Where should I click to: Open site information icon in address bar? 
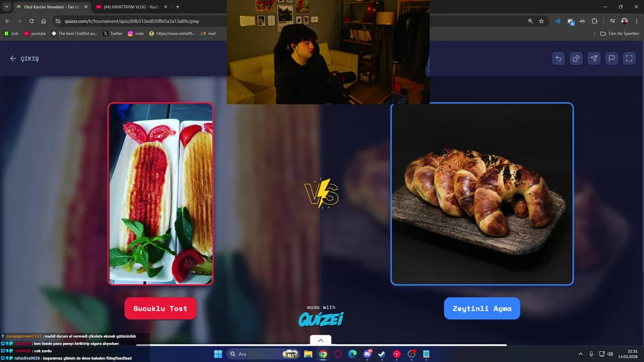[x=58, y=21]
